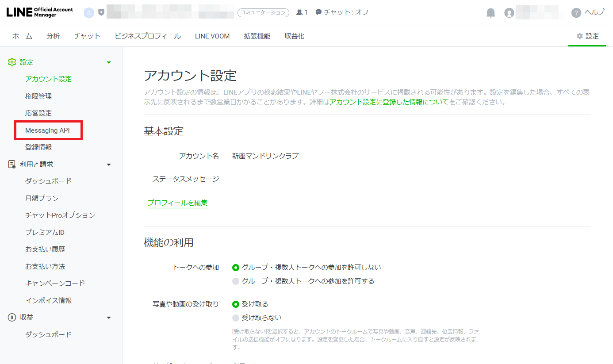This screenshot has height=364, width=613.
Task: Open 月額プラン in the sidebar
Action: coord(42,198)
